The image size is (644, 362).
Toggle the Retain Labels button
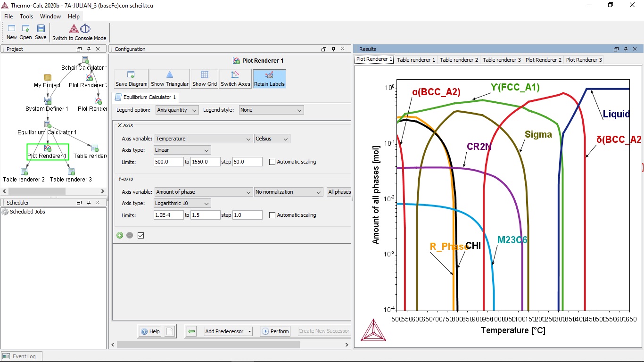click(x=269, y=79)
